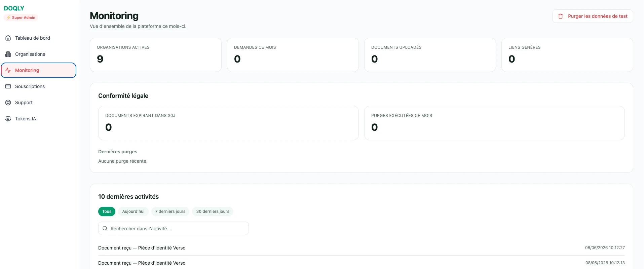Click the magnifier icon in activity search
The height and width of the screenshot is (269, 644).
pos(105,228)
